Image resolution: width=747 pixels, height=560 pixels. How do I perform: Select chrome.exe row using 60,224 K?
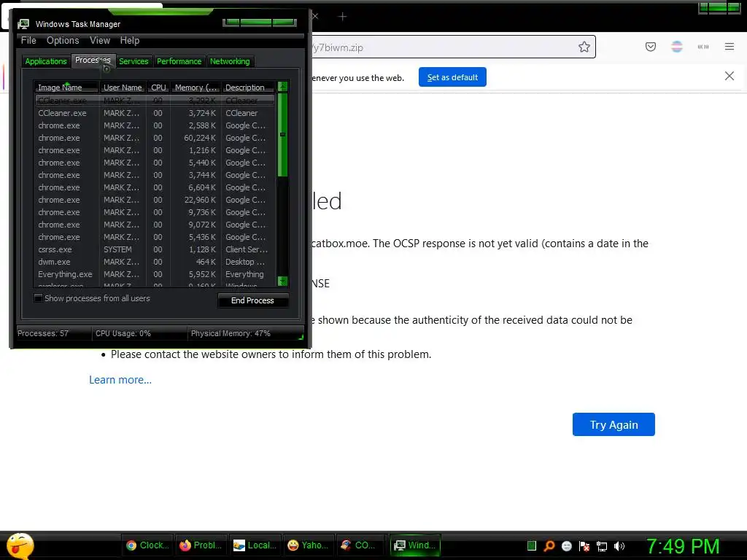pyautogui.click(x=155, y=138)
